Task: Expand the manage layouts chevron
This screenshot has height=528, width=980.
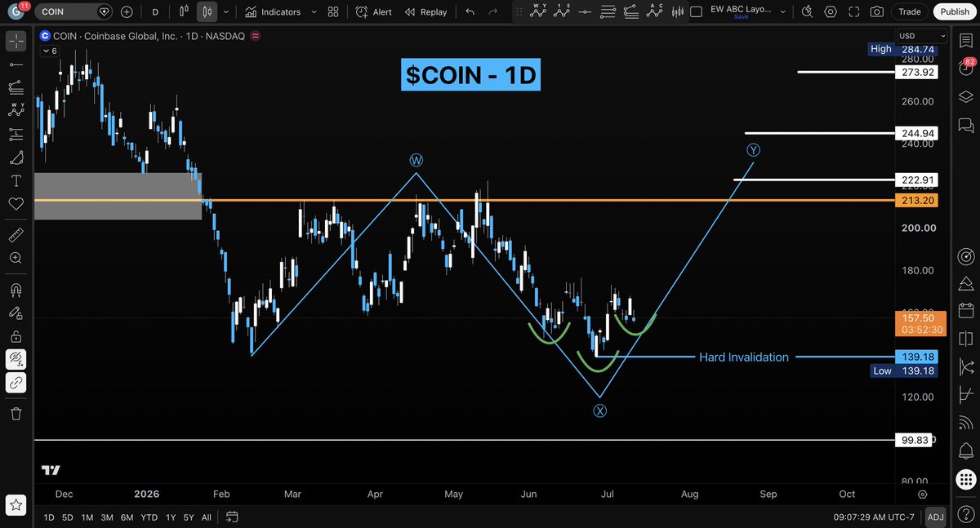Action: 783,11
